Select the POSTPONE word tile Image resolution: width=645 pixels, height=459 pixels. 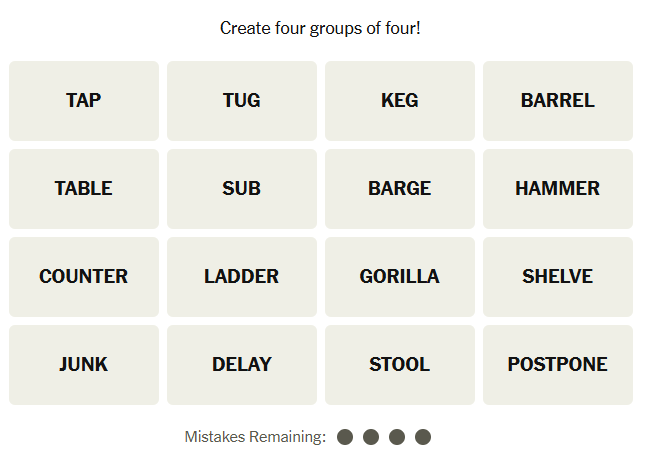[558, 364]
